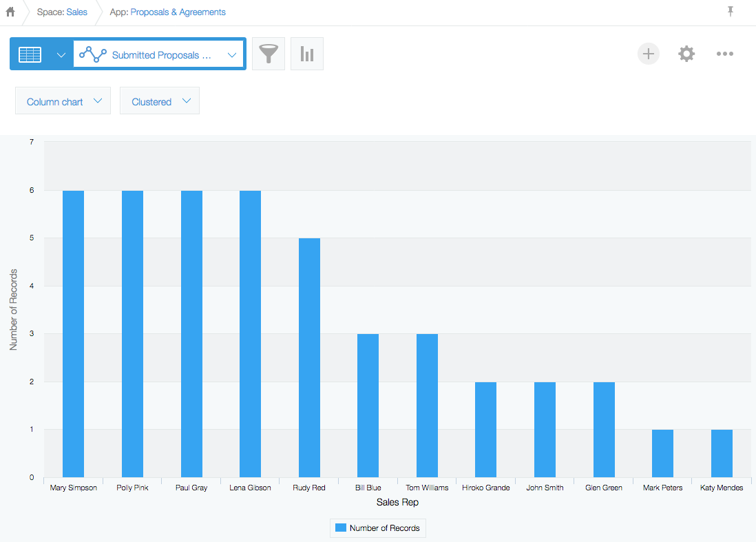Viewport: 756px width, 542px height.
Task: Open app settings gear icon
Action: click(x=686, y=54)
